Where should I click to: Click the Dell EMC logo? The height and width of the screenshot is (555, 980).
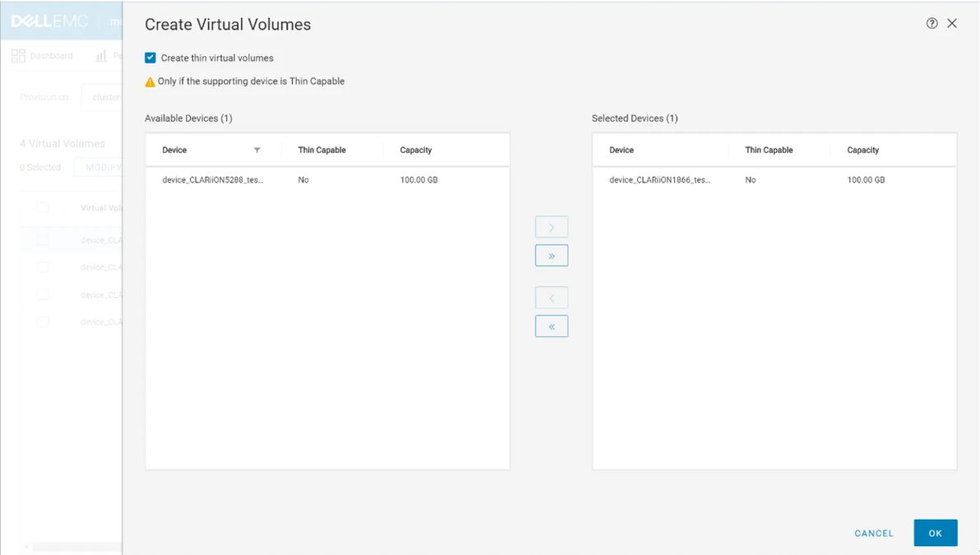point(49,21)
